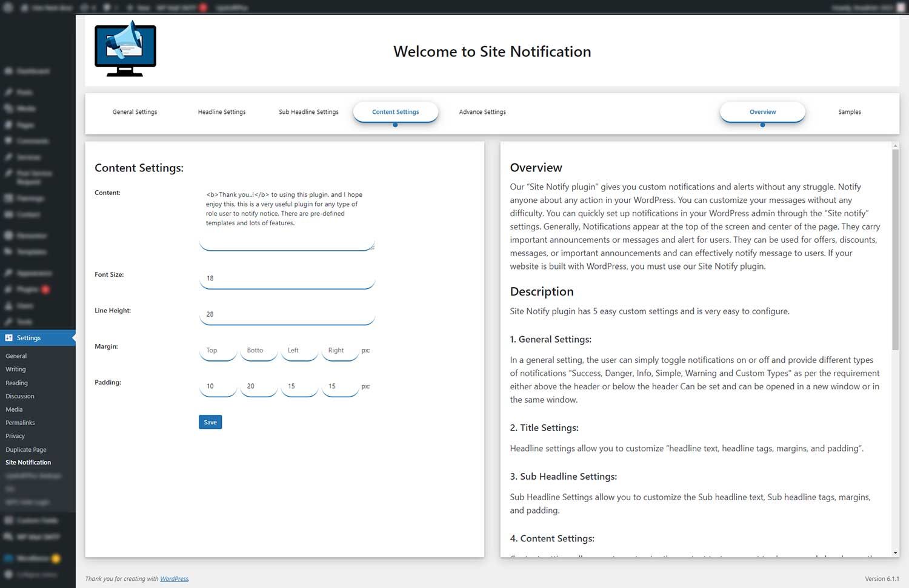This screenshot has width=909, height=588.
Task: Click the Margin Right input field
Action: (339, 351)
